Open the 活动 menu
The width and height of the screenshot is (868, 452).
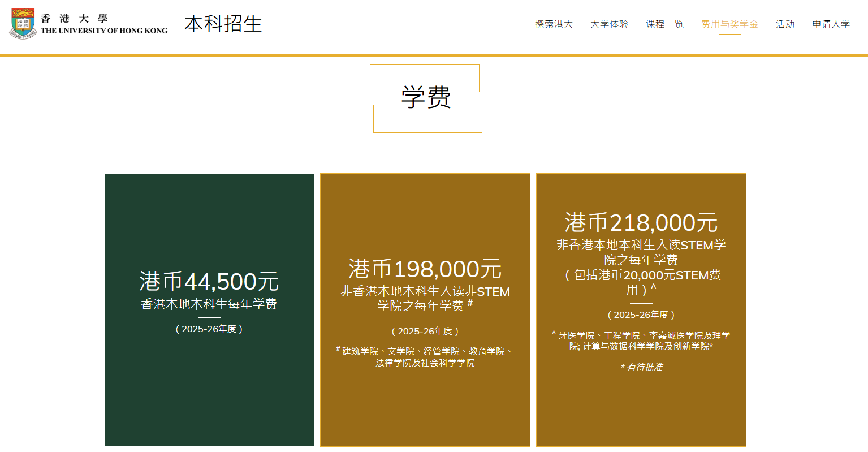785,24
